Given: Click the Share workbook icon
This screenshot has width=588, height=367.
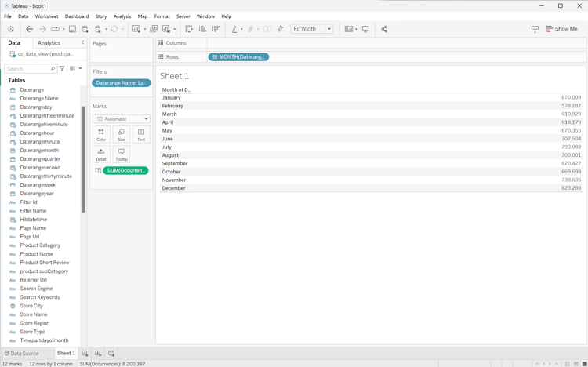Looking at the screenshot, I should tap(384, 29).
